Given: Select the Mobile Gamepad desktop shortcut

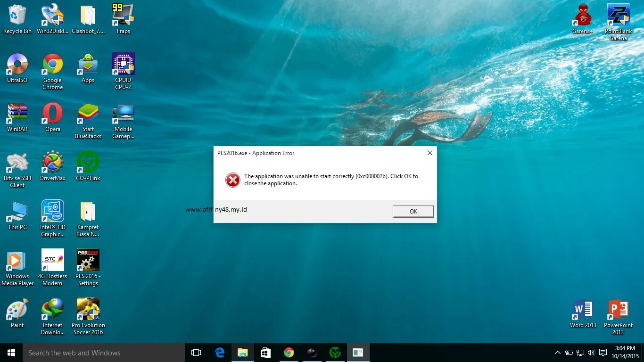Looking at the screenshot, I should [124, 121].
